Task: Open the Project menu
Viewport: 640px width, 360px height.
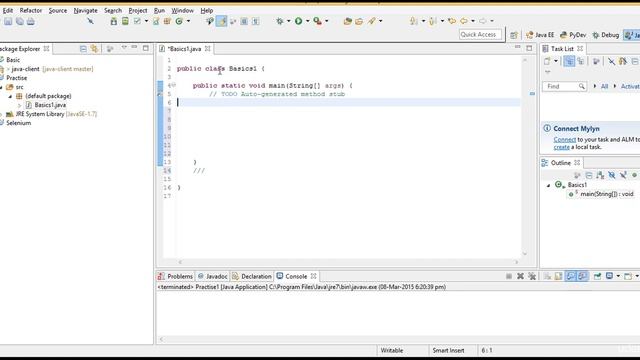Action: [x=138, y=10]
